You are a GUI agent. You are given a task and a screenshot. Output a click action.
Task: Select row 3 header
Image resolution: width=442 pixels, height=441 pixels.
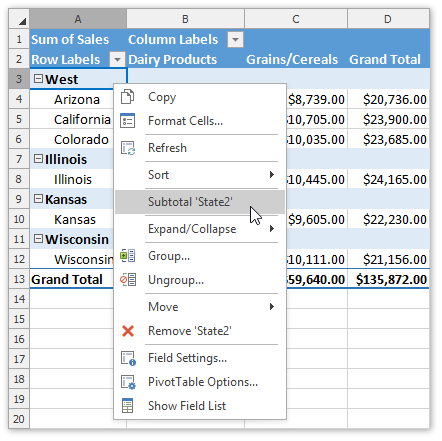19,79
